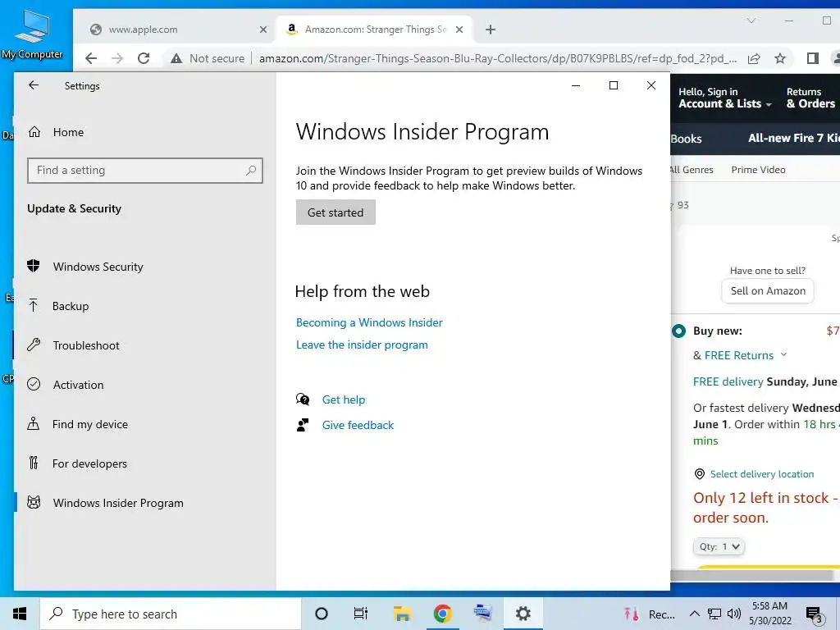Open Amazon Account & Lists dropdown

pos(724,98)
